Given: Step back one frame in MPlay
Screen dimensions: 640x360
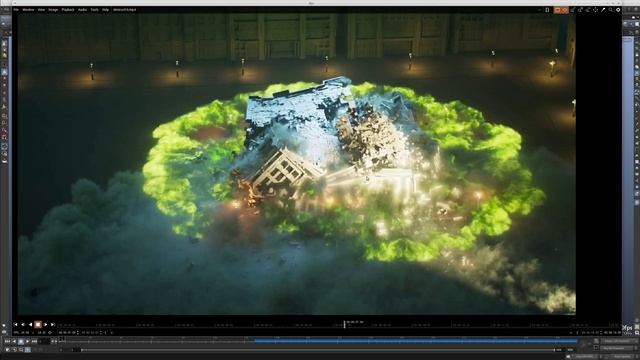Looking at the screenshot, I should coord(23,324).
